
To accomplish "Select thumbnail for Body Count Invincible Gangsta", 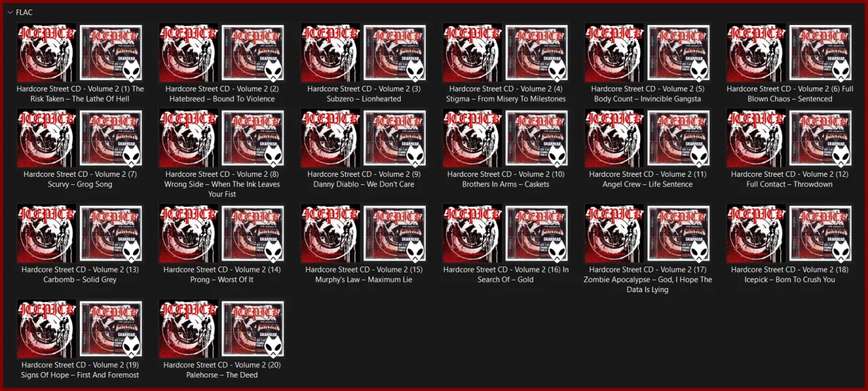I will click(x=648, y=53).
